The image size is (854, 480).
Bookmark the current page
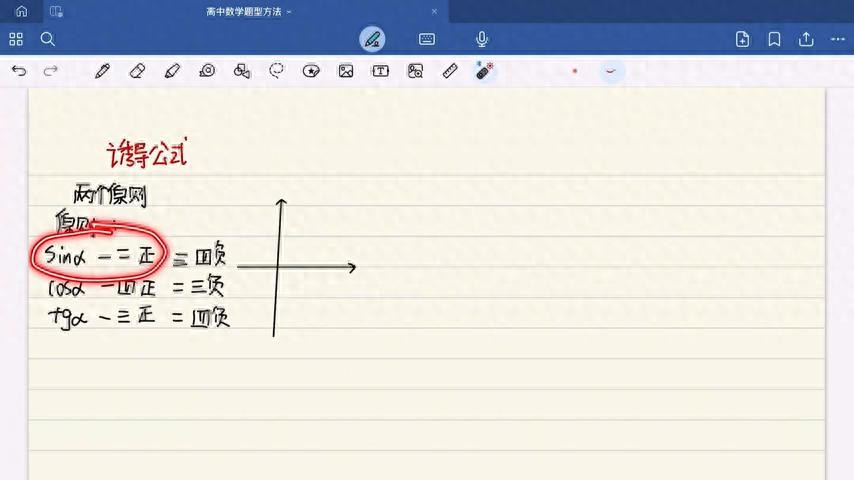[x=774, y=39]
